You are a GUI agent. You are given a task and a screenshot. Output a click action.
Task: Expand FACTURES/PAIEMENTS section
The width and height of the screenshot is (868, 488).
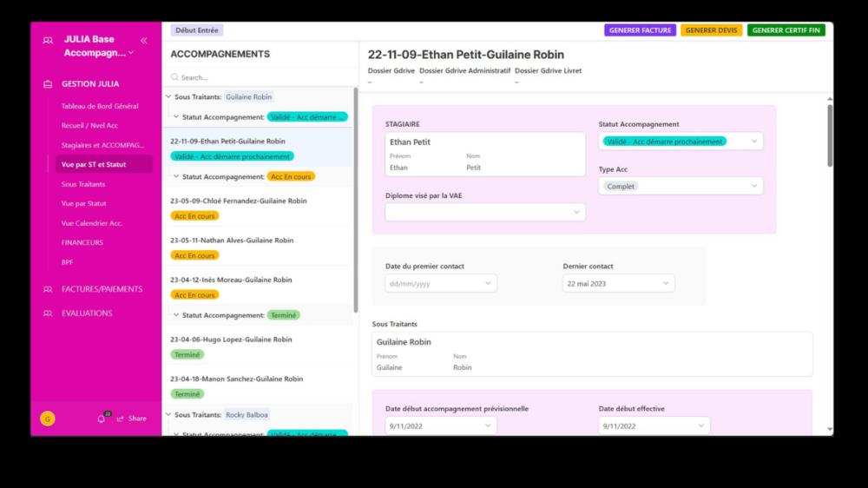coord(102,289)
